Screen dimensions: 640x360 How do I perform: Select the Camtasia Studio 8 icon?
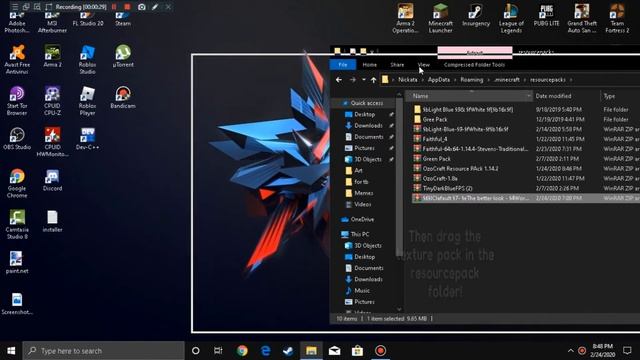click(x=17, y=224)
